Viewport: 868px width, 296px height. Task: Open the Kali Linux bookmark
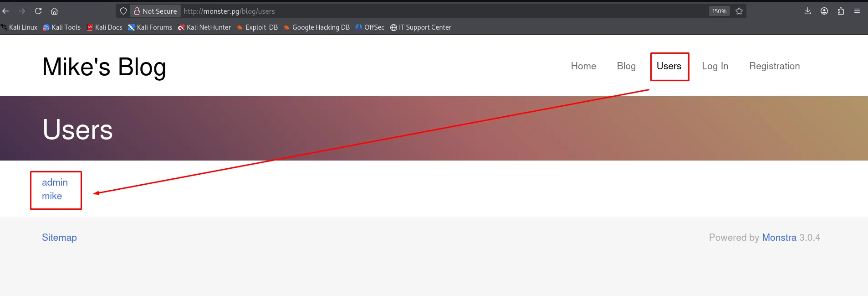19,27
